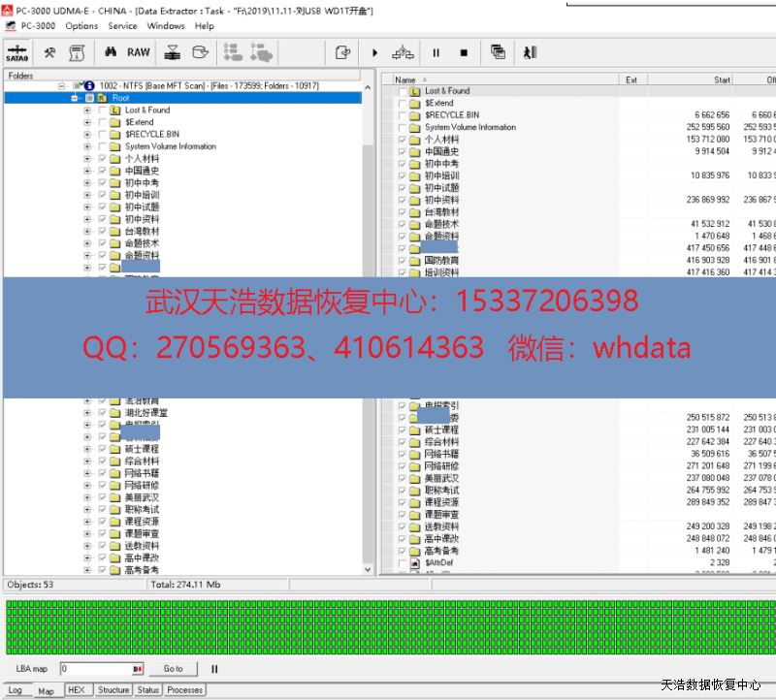776x700 pixels.
Task: Expand the 个人材料 folder in tree
Action: coord(87,159)
